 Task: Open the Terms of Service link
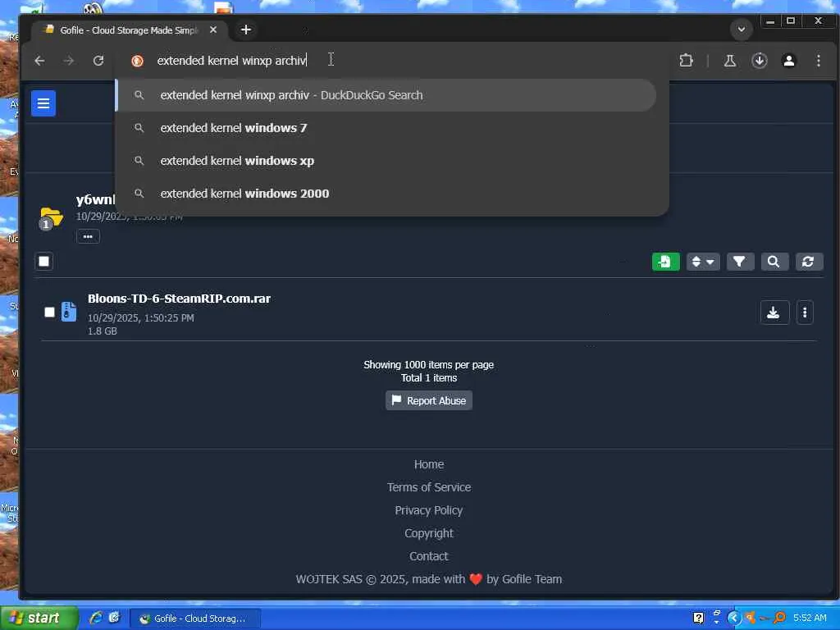coord(428,487)
